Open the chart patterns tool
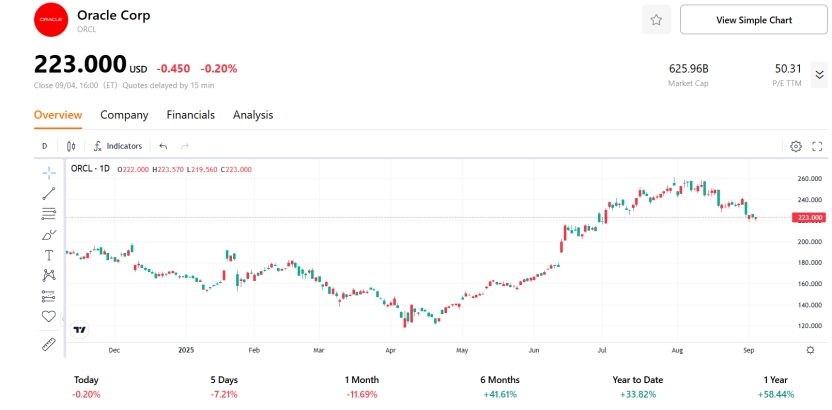The width and height of the screenshot is (832, 410). coord(48,275)
